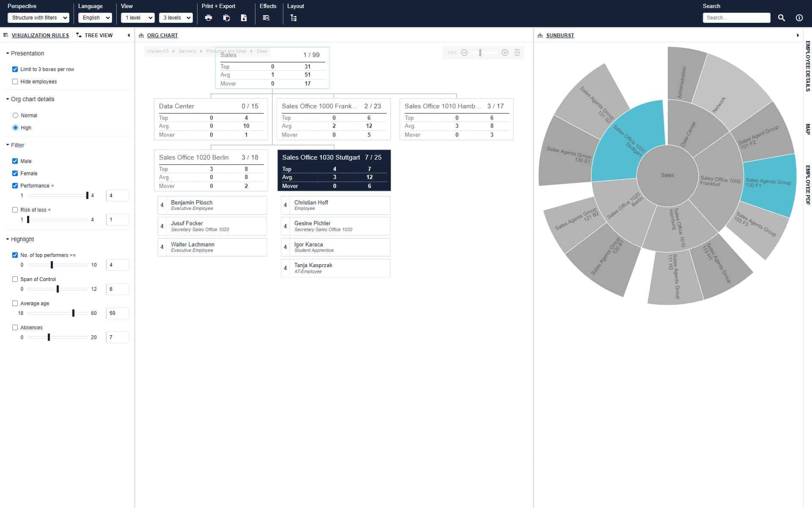Enable the Hide employees checkbox
Image resolution: width=812 pixels, height=508 pixels.
pyautogui.click(x=15, y=82)
